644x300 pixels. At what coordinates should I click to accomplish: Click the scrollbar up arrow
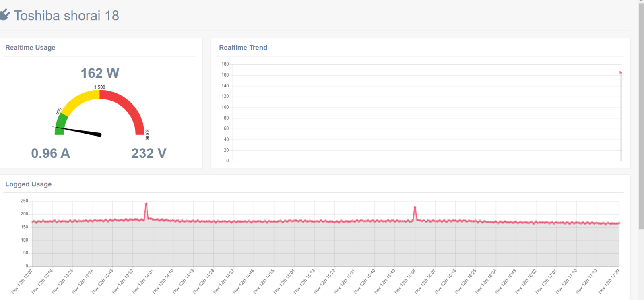click(641, 1)
